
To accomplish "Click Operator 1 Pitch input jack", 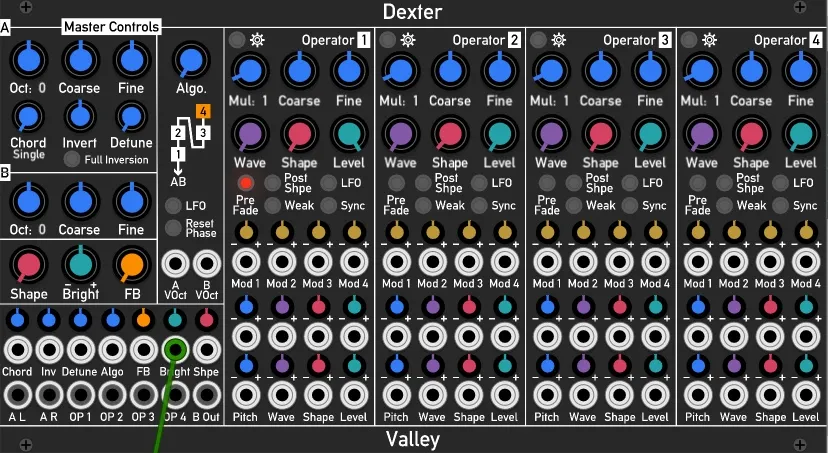I will coord(246,395).
